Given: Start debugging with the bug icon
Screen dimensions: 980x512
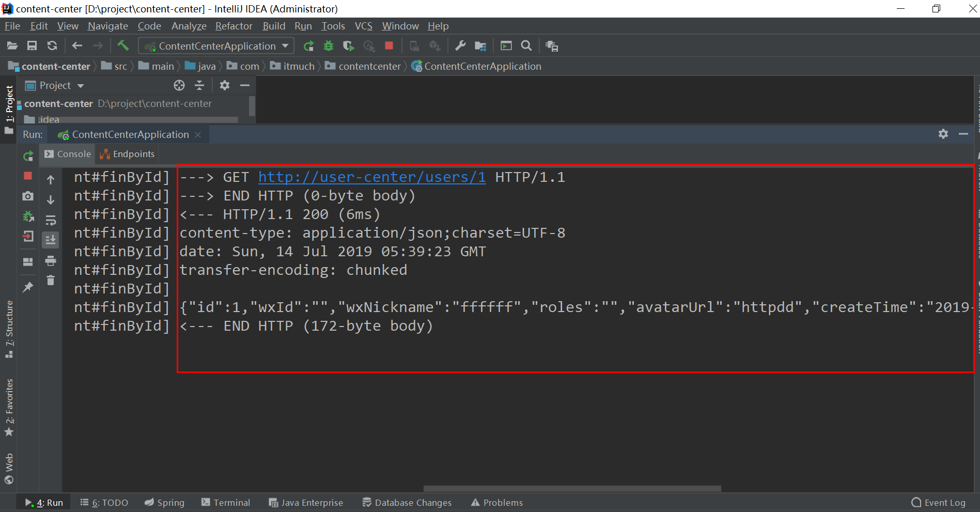Looking at the screenshot, I should point(329,46).
